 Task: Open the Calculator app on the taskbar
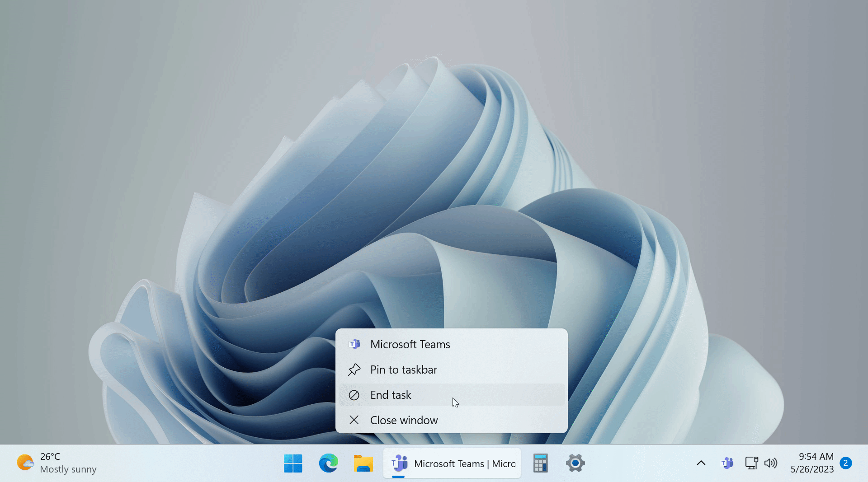coord(540,463)
